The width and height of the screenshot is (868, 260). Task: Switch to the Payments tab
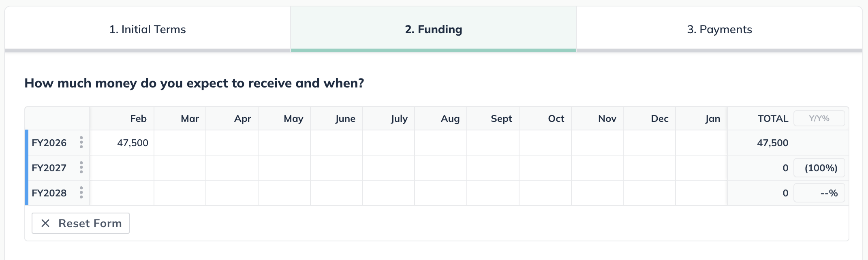[x=719, y=29]
